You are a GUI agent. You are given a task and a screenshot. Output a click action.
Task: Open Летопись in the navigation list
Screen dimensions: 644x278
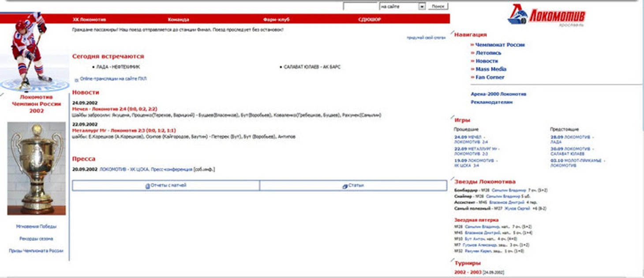point(488,53)
